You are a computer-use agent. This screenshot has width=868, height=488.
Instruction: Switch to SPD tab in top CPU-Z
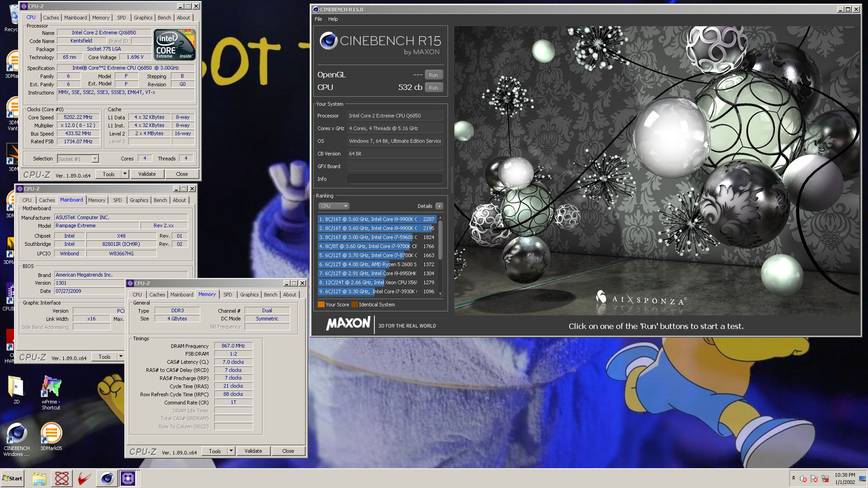pos(121,18)
